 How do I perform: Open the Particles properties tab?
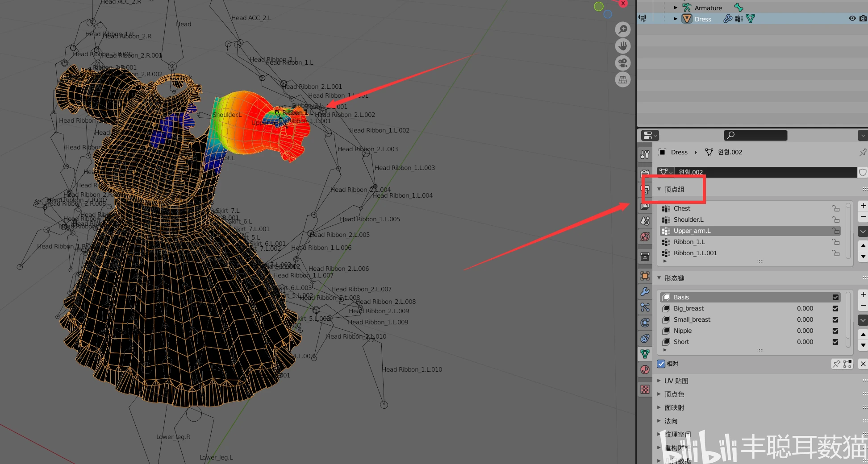tap(645, 307)
